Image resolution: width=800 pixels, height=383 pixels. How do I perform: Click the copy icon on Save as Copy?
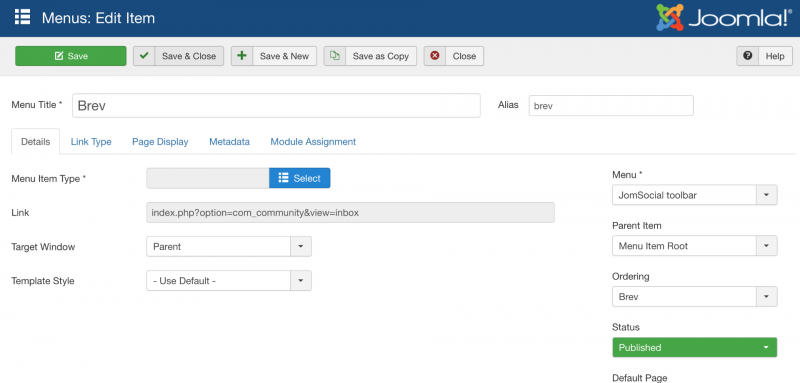point(335,56)
